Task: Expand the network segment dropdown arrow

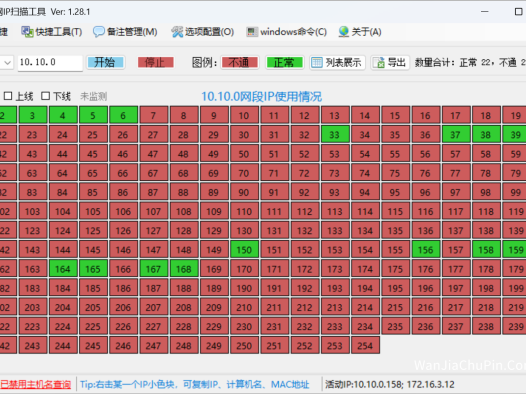Action: click(7, 63)
